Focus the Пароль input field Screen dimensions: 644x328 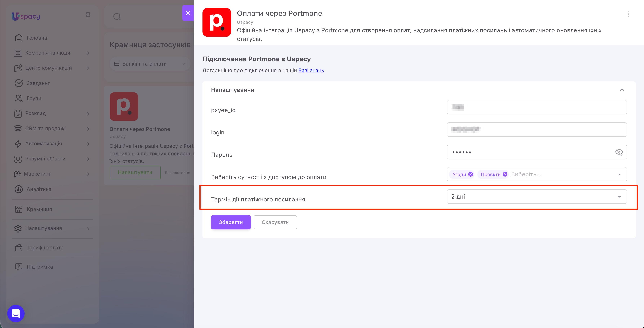tap(537, 152)
